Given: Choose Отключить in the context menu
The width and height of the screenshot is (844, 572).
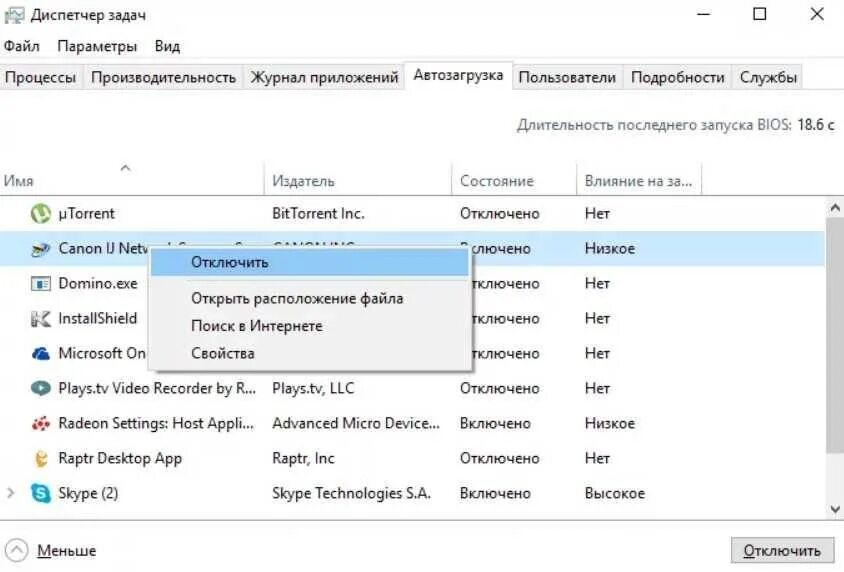Looking at the screenshot, I should pos(310,263).
